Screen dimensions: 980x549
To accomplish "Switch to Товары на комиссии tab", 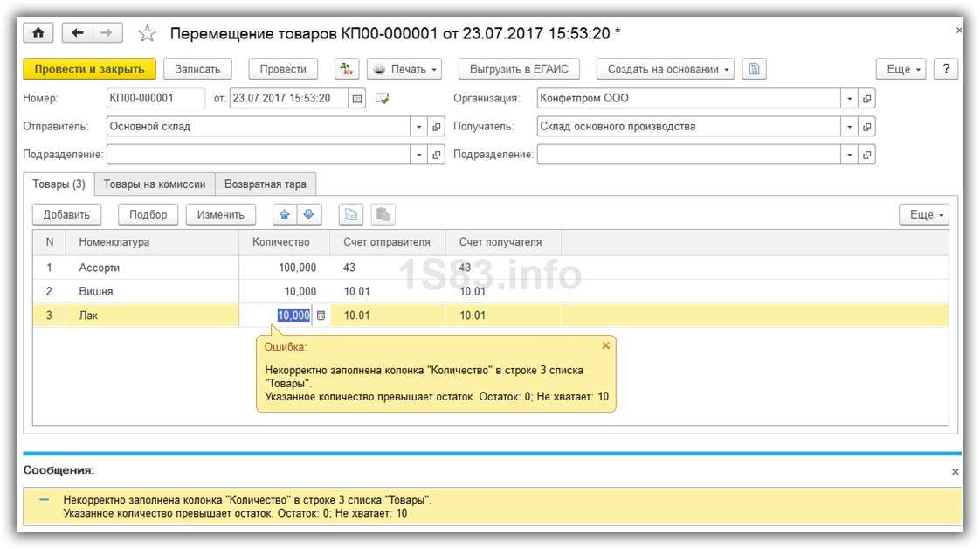I will 155,184.
